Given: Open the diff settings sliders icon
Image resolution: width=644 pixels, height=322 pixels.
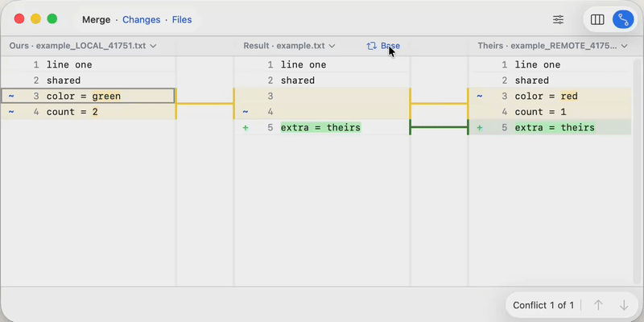Looking at the screenshot, I should click(x=558, y=19).
